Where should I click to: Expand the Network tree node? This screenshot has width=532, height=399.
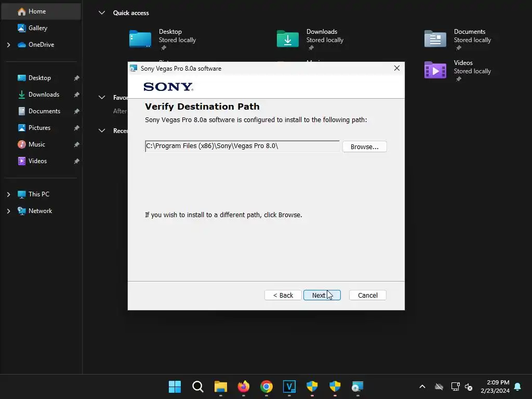tap(8, 211)
